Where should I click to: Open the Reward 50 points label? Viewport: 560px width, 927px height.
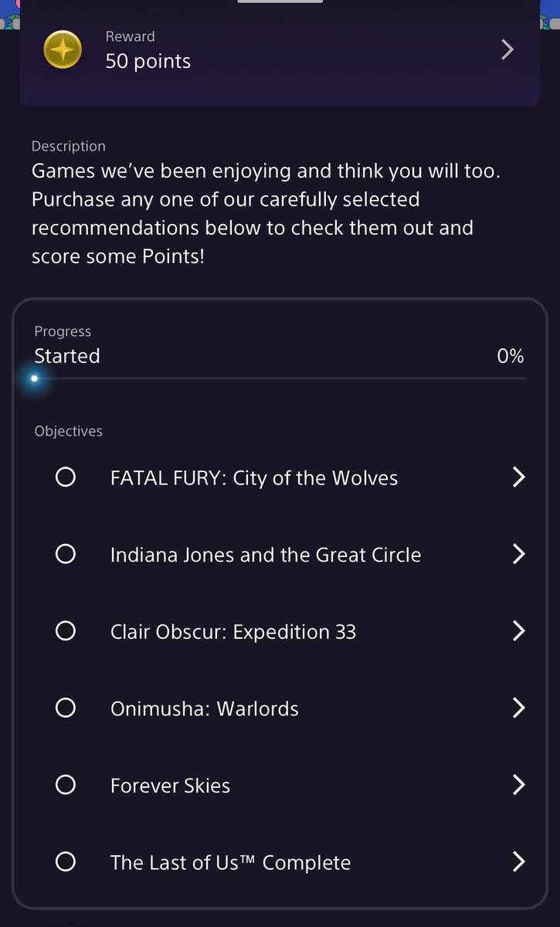pyautogui.click(x=148, y=51)
